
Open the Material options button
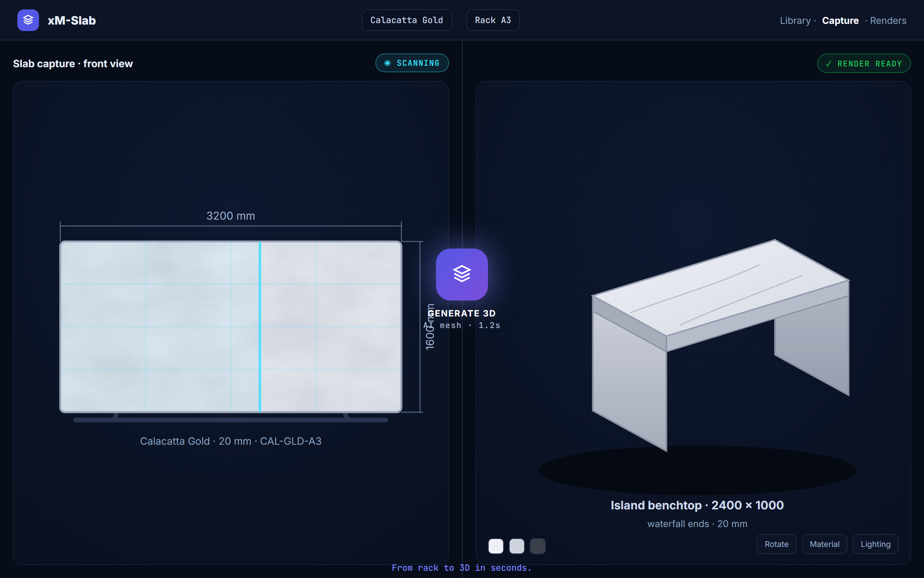(824, 544)
